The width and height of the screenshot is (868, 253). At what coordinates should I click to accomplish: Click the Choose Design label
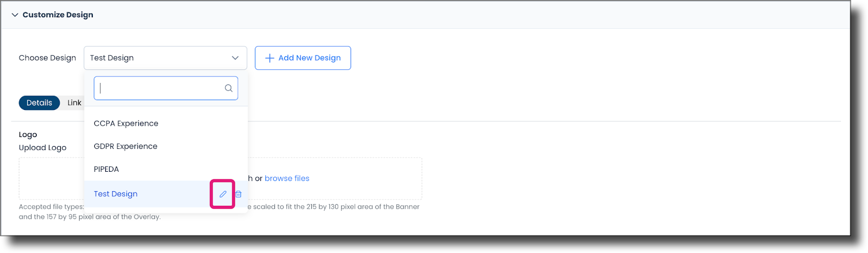coord(47,58)
